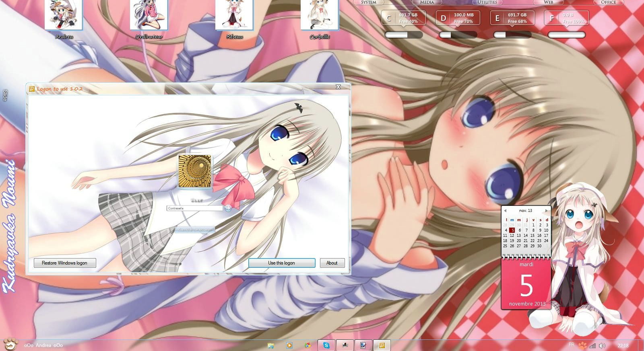Close the Logon to use window
644x351 pixels.
tap(338, 87)
